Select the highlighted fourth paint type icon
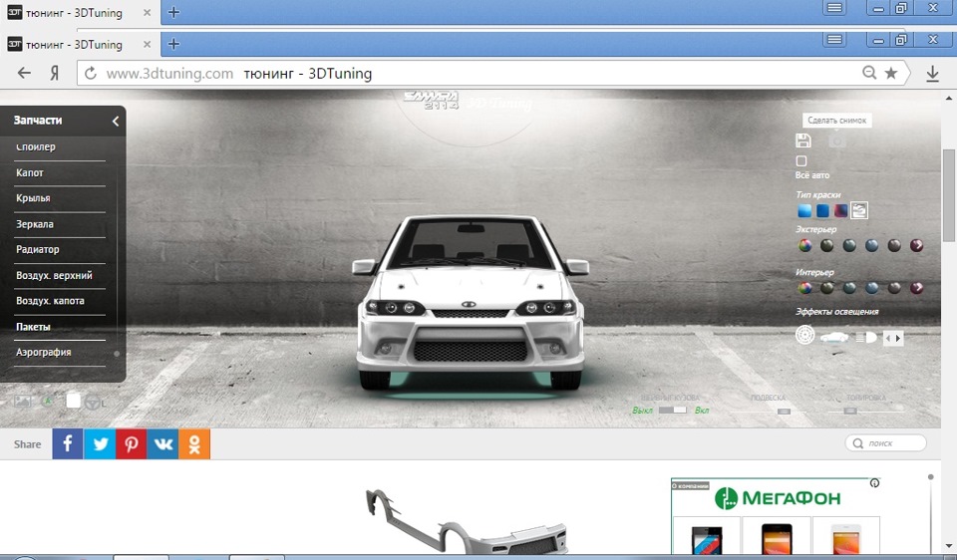Screen dimensions: 957x560 (858, 210)
